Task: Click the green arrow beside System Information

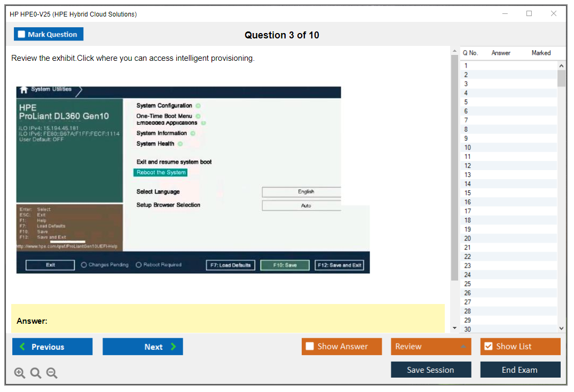Action: click(193, 133)
